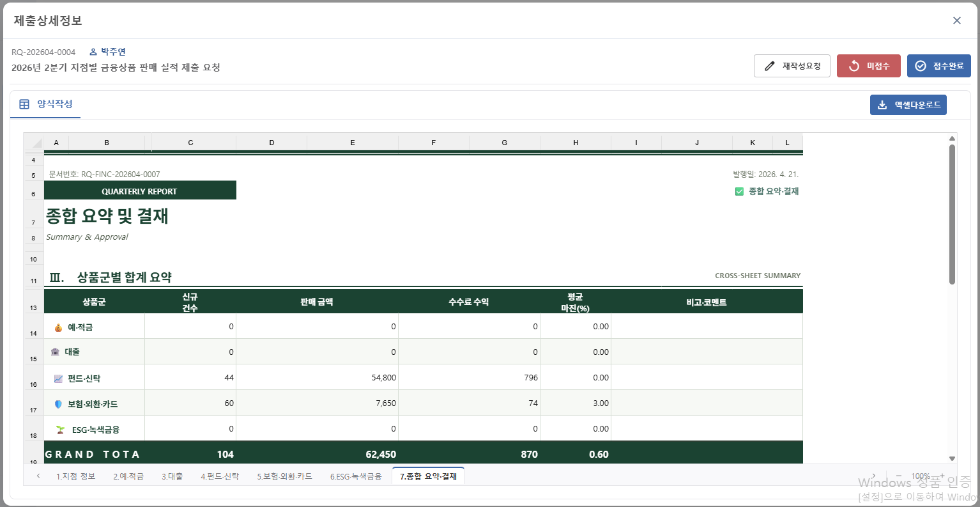980x507 pixels.
Task: Select the 양식작성 tab
Action: point(45,104)
